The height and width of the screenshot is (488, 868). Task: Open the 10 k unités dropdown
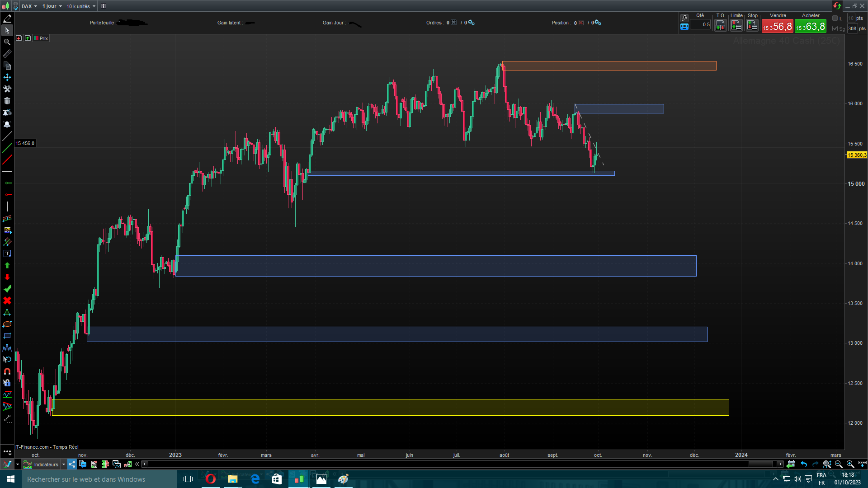click(x=81, y=6)
